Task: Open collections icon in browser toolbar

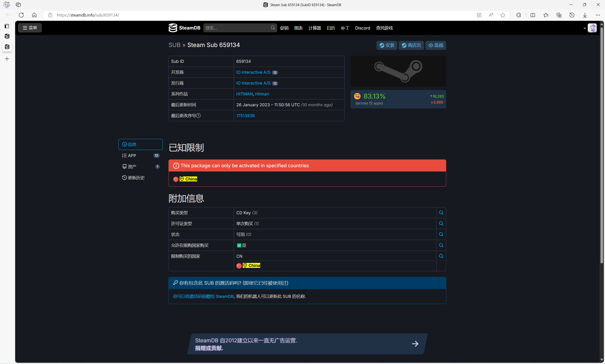Action: [559, 15]
